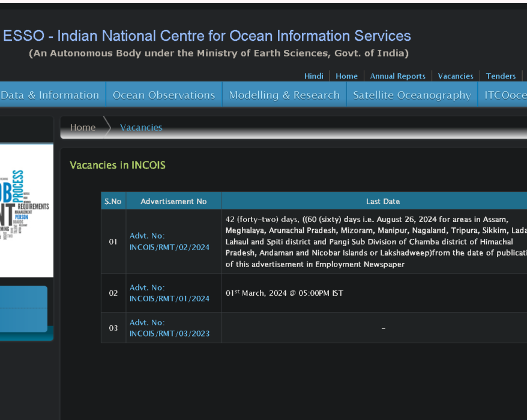Click the 'Advertisement No' column header
Image resolution: width=527 pixels, height=420 pixels.
[x=173, y=201]
